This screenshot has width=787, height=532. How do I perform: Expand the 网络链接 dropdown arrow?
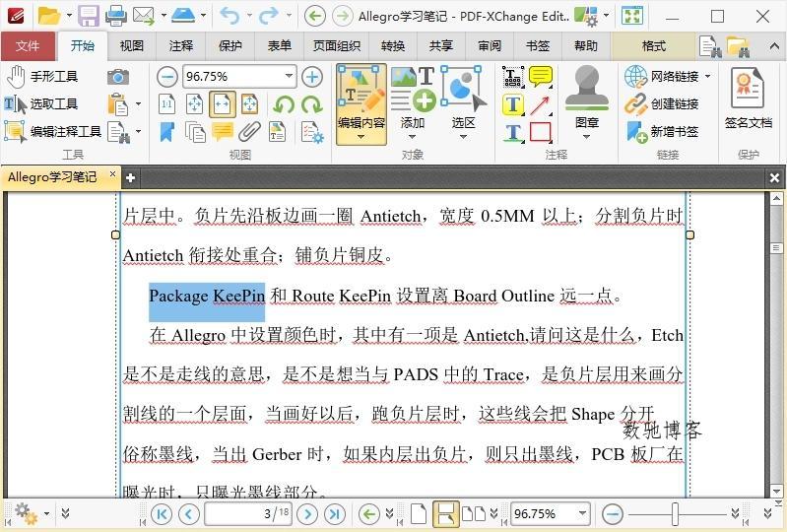tap(707, 76)
